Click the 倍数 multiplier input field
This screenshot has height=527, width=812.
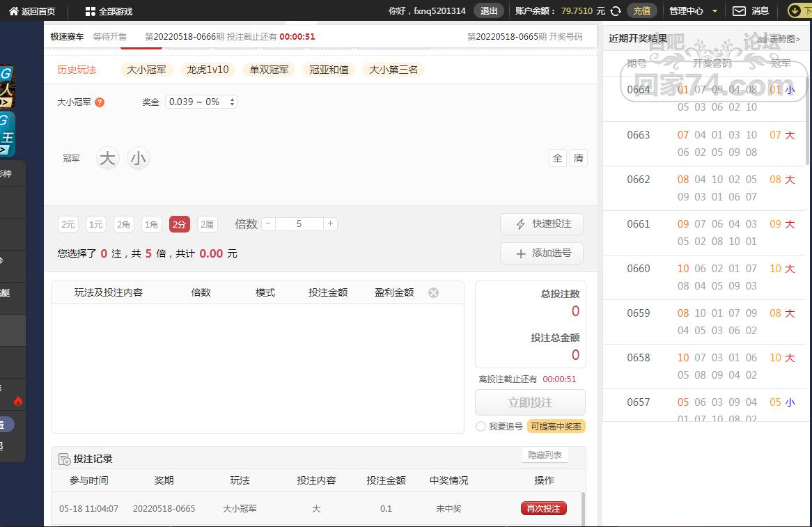click(299, 223)
